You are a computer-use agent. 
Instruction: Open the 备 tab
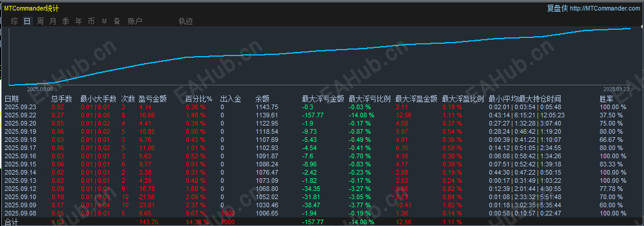[117, 22]
